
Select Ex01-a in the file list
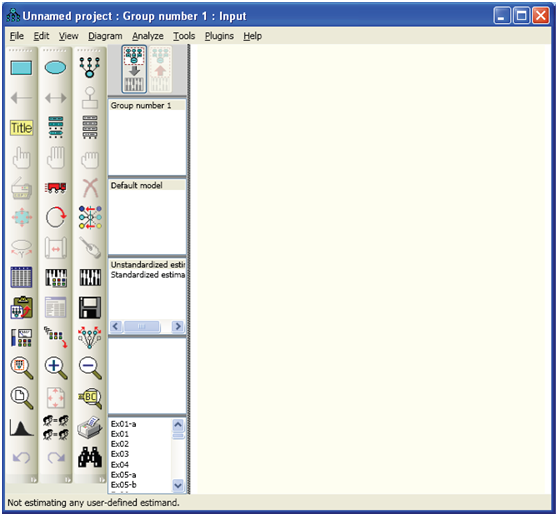pyautogui.click(x=123, y=424)
